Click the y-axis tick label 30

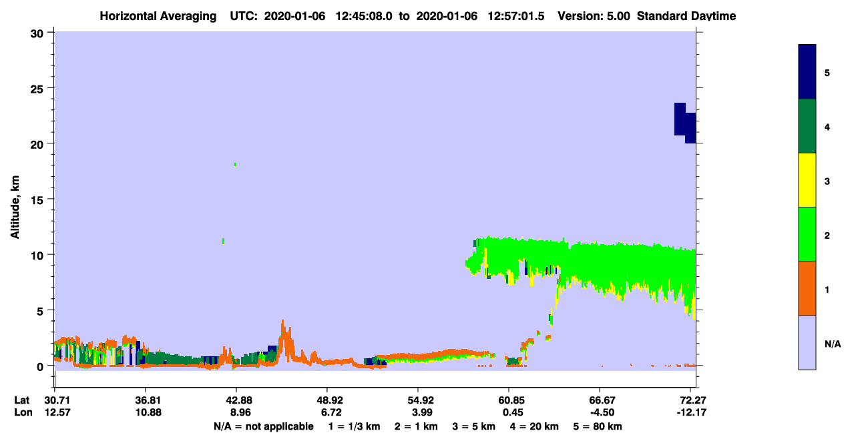coord(39,33)
